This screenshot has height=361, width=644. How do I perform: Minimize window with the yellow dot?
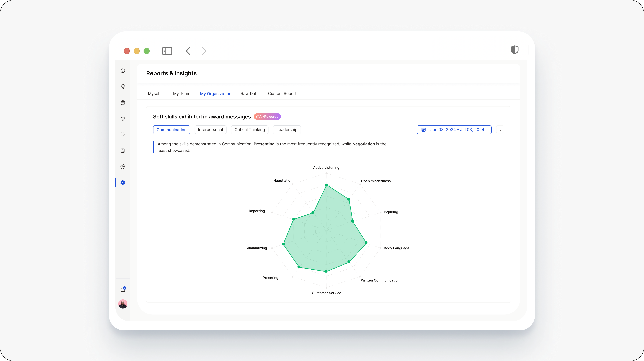click(x=137, y=51)
